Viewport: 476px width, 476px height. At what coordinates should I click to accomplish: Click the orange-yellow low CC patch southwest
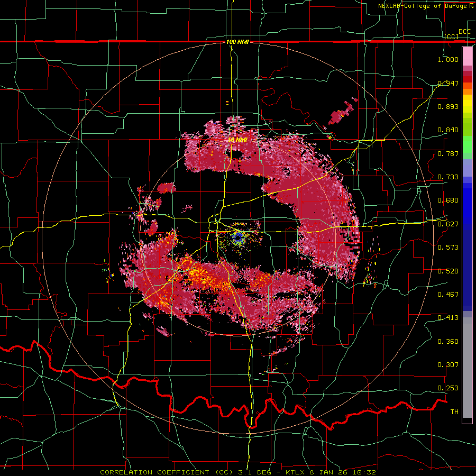click(204, 276)
